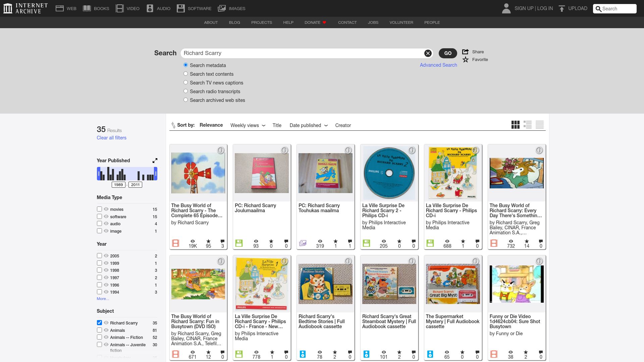The height and width of the screenshot is (362, 644).
Task: Check the software media type filter
Action: coord(99,217)
